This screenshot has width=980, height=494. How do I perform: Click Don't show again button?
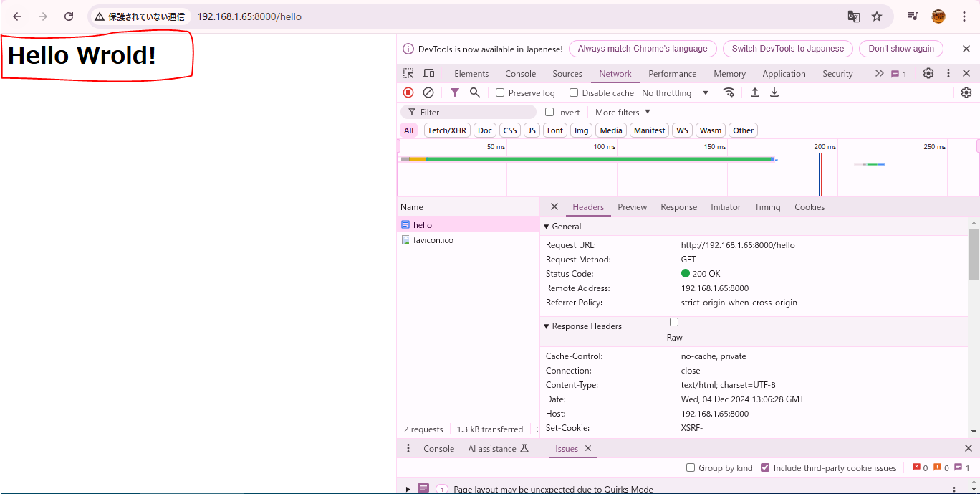click(x=901, y=49)
